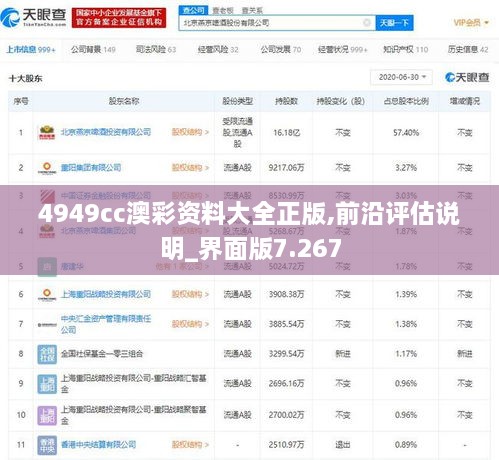Select the 公司背景 149 tab
Viewport: 499px width, 460px height.
tap(93, 50)
